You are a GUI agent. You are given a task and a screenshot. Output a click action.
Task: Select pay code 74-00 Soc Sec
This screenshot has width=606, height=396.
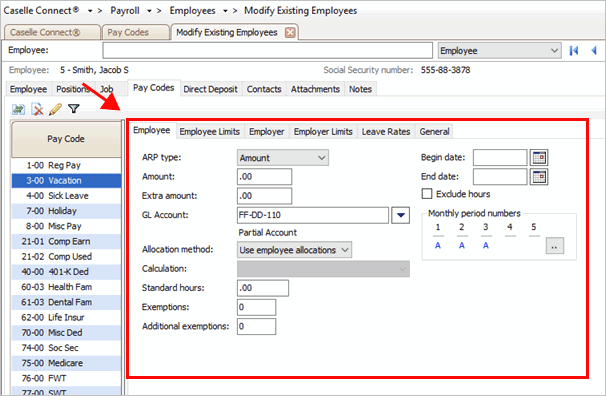(66, 348)
